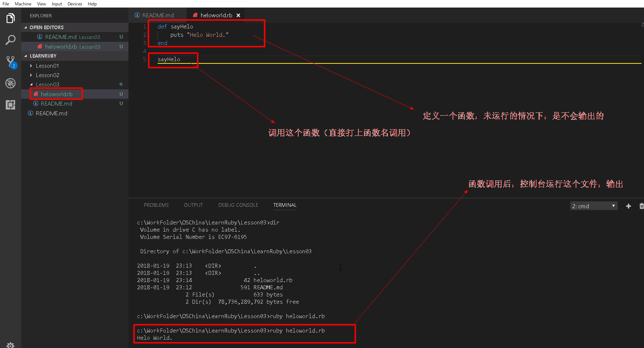This screenshot has width=644, height=348.
Task: Click info icon of root README.md file
Action: click(x=31, y=113)
